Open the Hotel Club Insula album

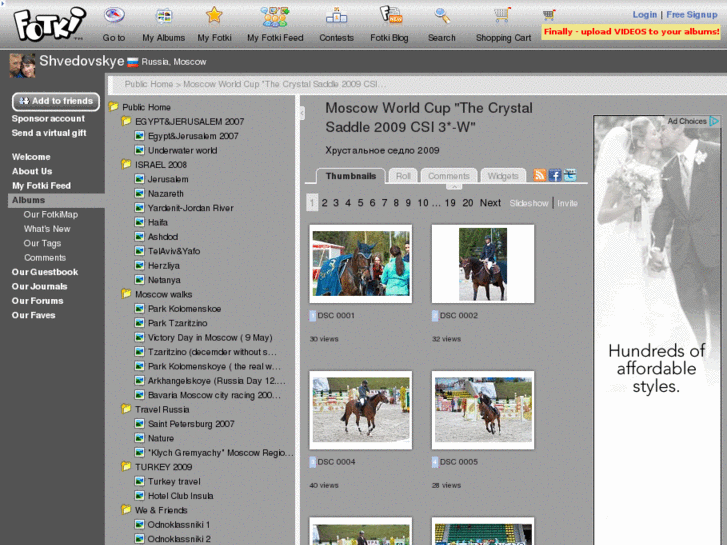180,495
